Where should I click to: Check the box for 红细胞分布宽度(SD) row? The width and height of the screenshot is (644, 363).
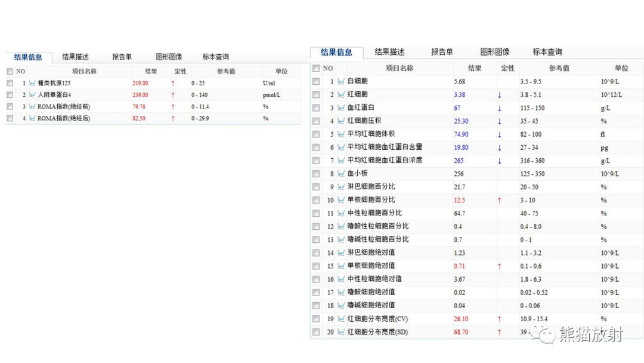tap(316, 332)
